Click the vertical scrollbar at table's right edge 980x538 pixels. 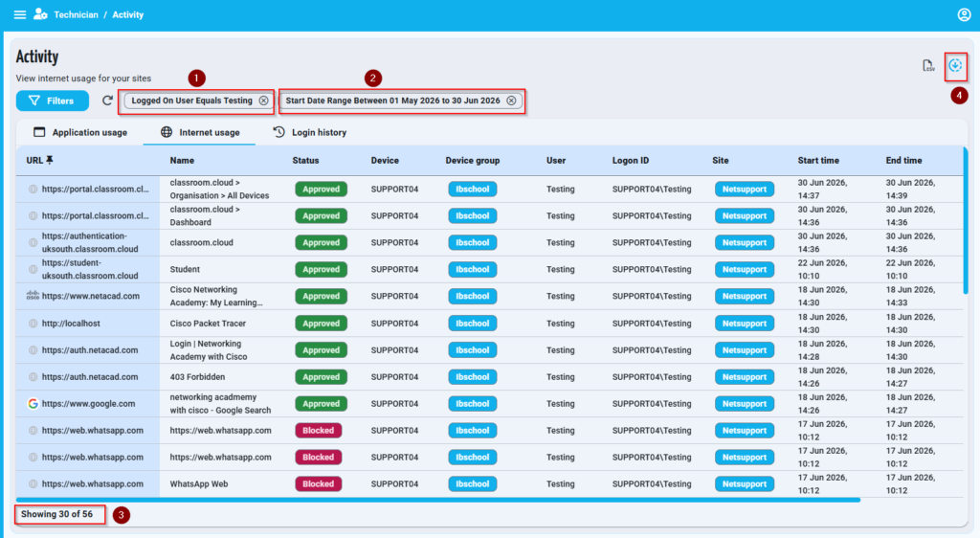click(966, 220)
